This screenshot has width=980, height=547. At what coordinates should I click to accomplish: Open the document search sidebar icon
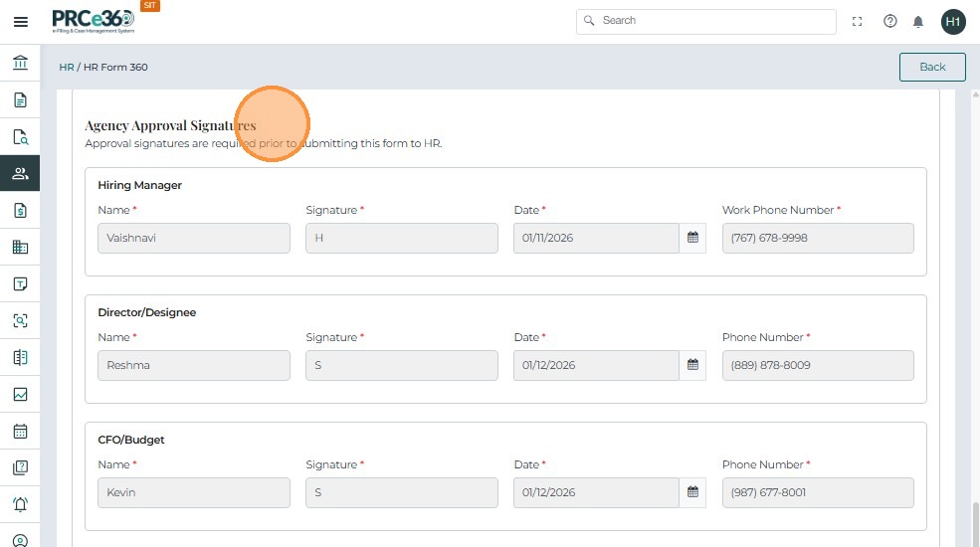20,137
